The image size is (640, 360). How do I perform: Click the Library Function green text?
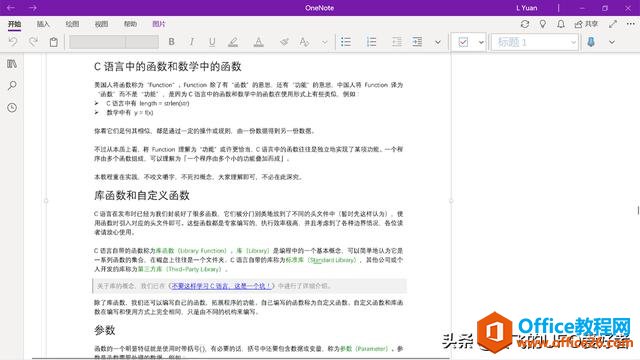tap(202, 251)
